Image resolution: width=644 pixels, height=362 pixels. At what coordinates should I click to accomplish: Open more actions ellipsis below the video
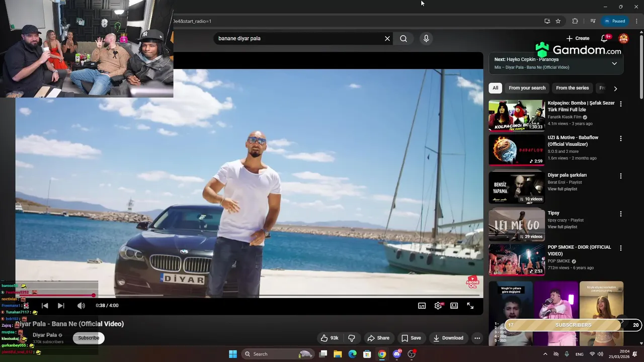click(x=477, y=338)
